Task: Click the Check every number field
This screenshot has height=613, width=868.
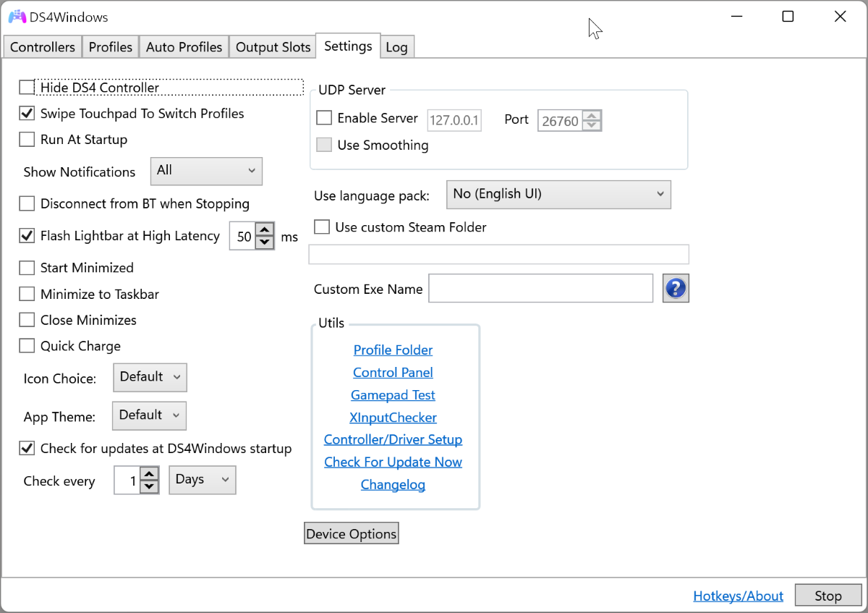Action: pos(127,481)
